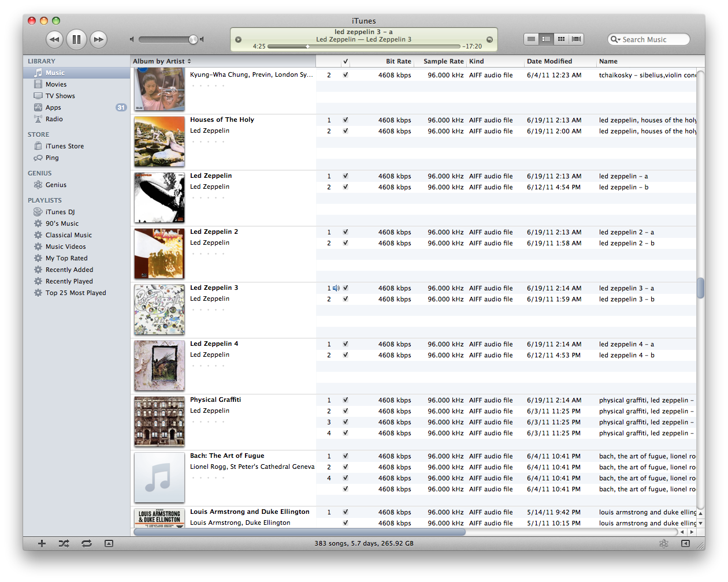
Task: Open TV Shows library
Action: coord(76,96)
